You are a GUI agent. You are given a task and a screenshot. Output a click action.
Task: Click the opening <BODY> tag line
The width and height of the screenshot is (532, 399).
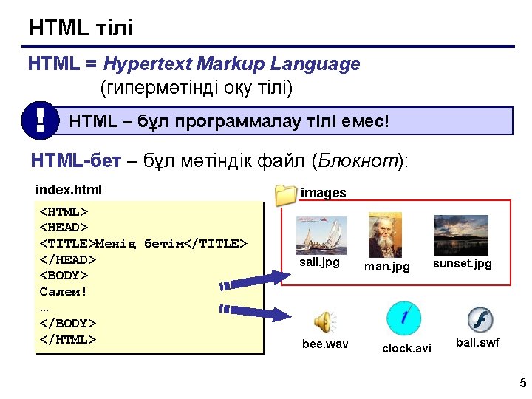point(64,275)
